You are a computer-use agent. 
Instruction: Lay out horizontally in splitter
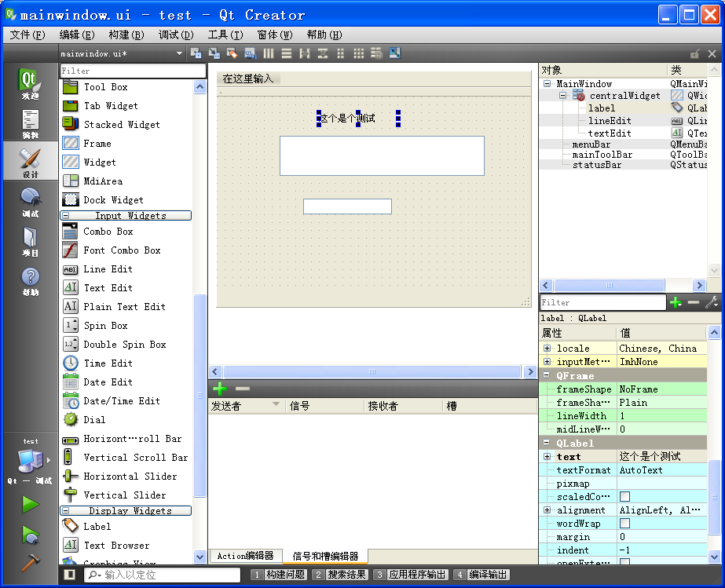pos(305,53)
